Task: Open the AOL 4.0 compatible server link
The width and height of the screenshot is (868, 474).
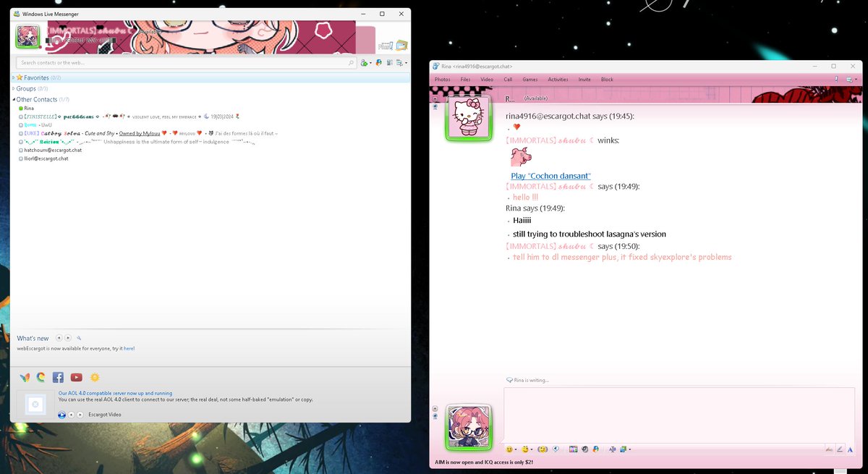Action: 115,393
